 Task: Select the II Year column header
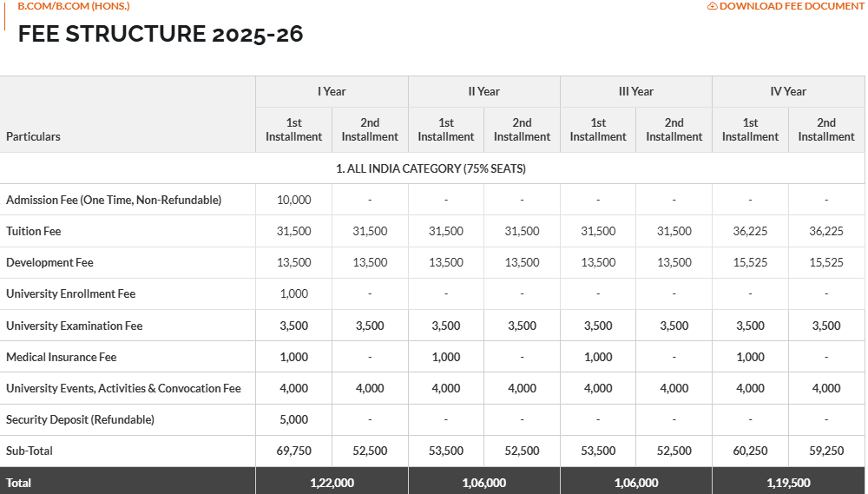pyautogui.click(x=483, y=91)
